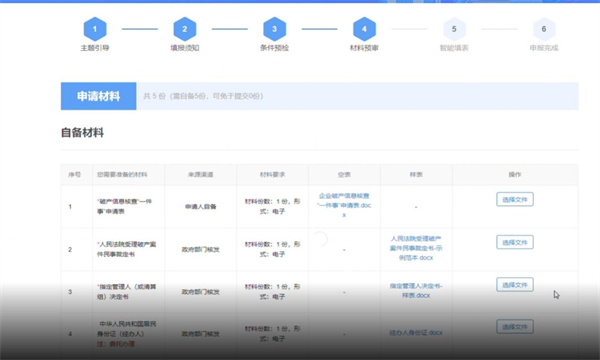Image resolution: width=600 pixels, height=360 pixels.
Task: Choose file for 指定管理人决定书 row
Action: click(515, 285)
